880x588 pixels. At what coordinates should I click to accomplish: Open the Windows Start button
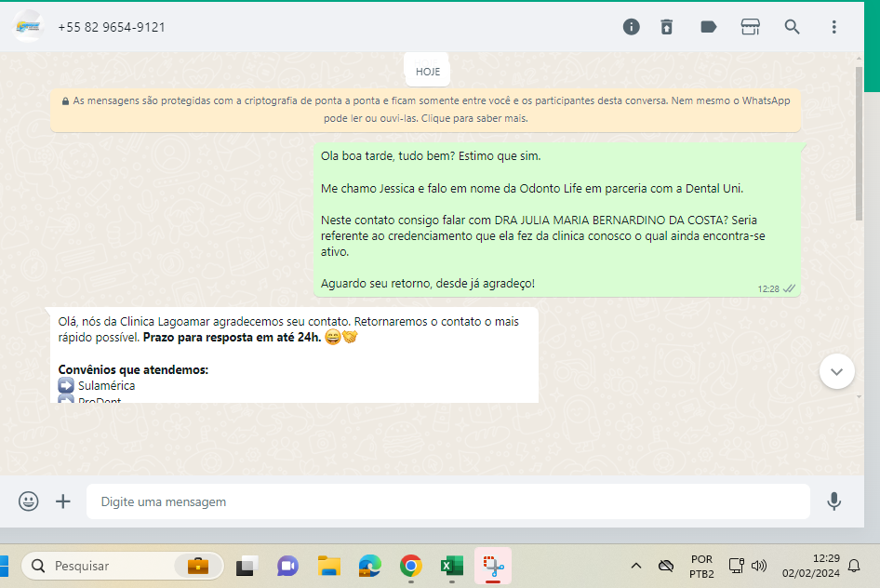click(x=4, y=566)
